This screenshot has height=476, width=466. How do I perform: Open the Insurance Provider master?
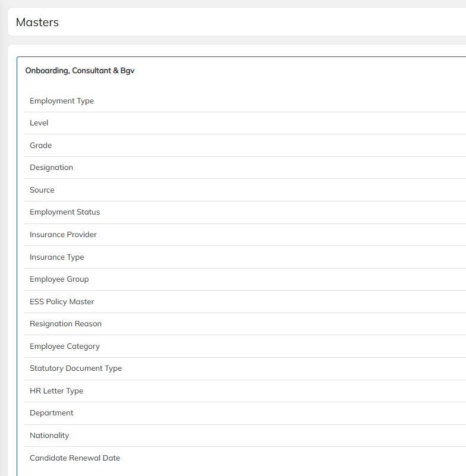click(x=63, y=235)
